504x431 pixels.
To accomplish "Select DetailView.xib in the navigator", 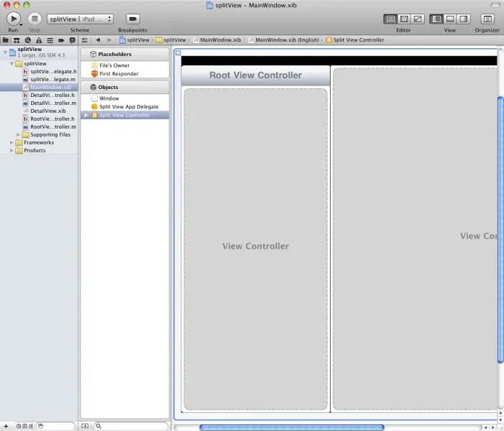I will point(47,111).
